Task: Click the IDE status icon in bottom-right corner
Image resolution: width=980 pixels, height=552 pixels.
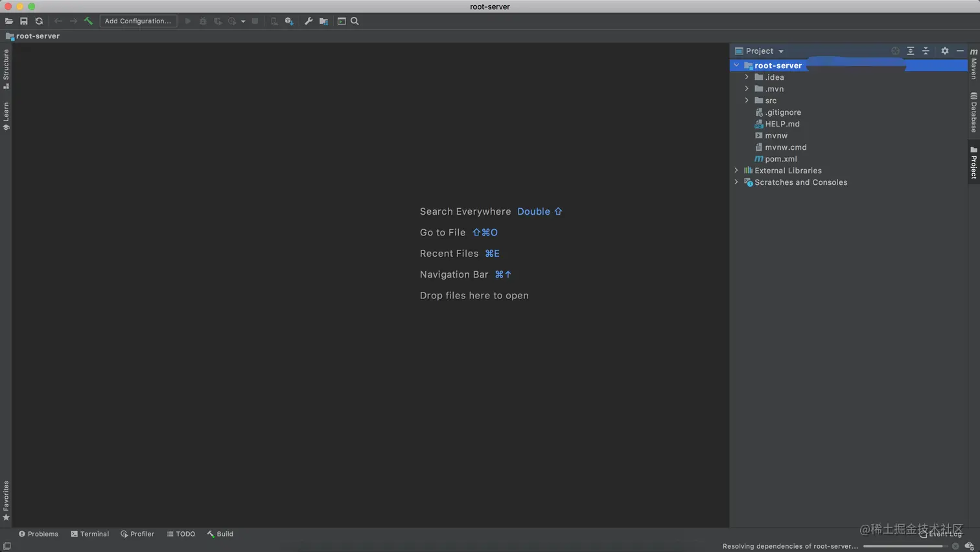Action: pyautogui.click(x=970, y=546)
